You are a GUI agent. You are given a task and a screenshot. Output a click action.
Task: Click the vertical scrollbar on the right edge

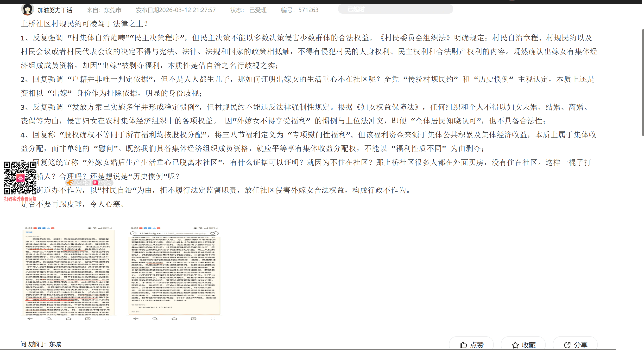click(643, 83)
